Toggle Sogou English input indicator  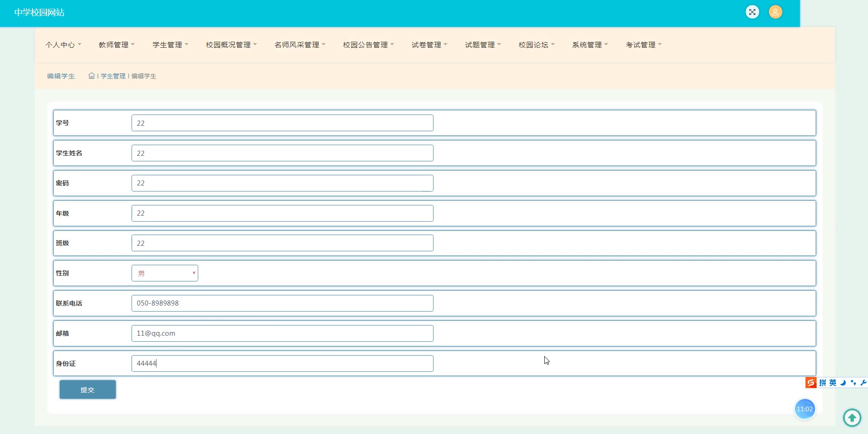click(x=833, y=383)
